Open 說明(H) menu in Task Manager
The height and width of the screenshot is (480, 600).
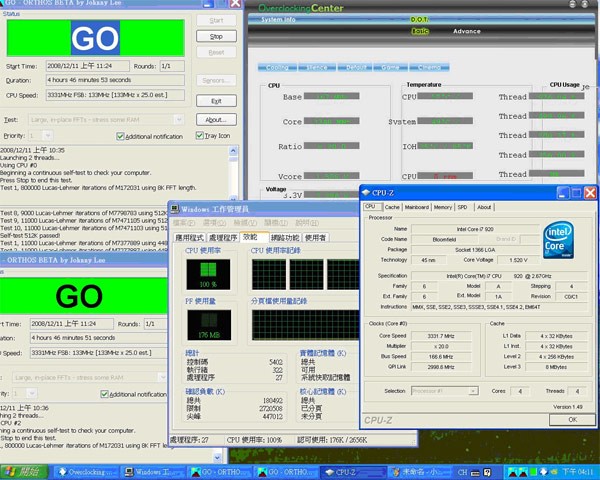click(307, 223)
